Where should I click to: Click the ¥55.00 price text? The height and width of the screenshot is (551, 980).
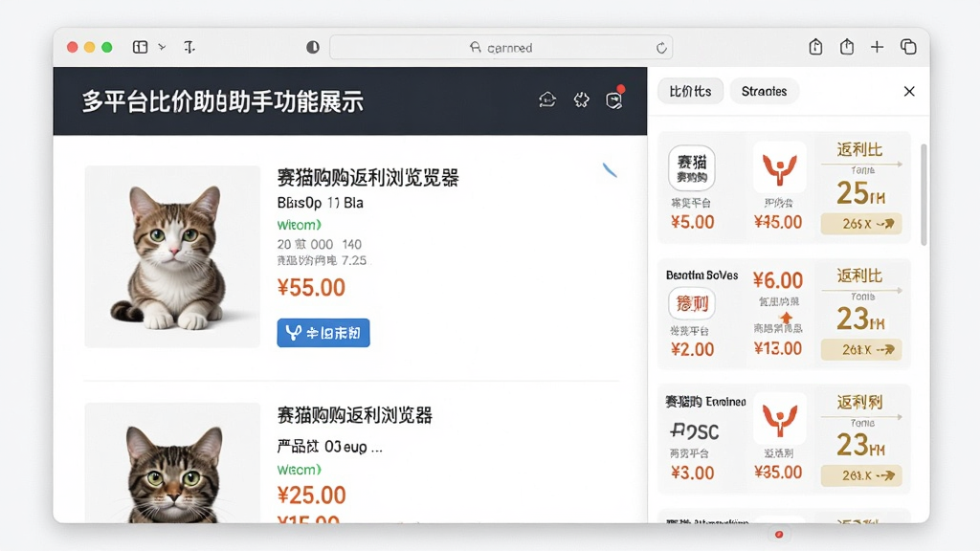point(311,287)
